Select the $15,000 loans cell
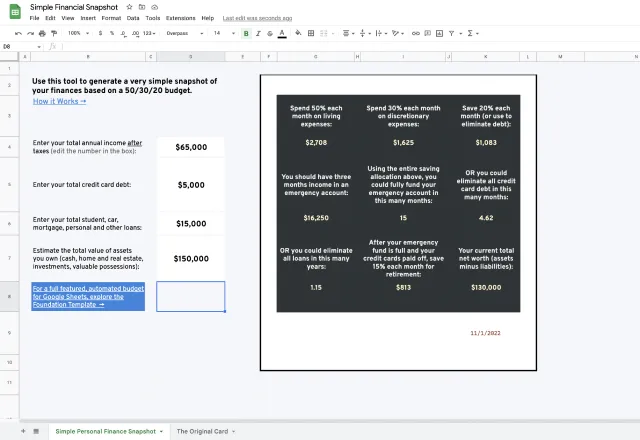Image resolution: width=640 pixels, height=440 pixels. point(191,224)
